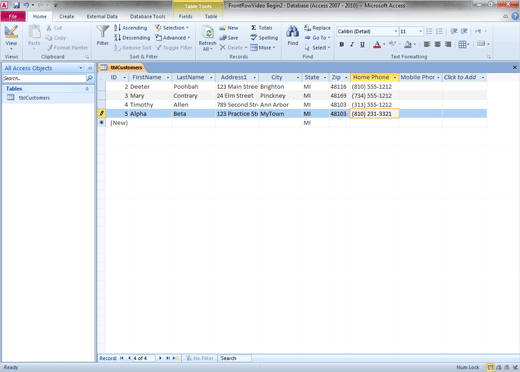Open tblCustomers in navigation pane

[x=34, y=98]
